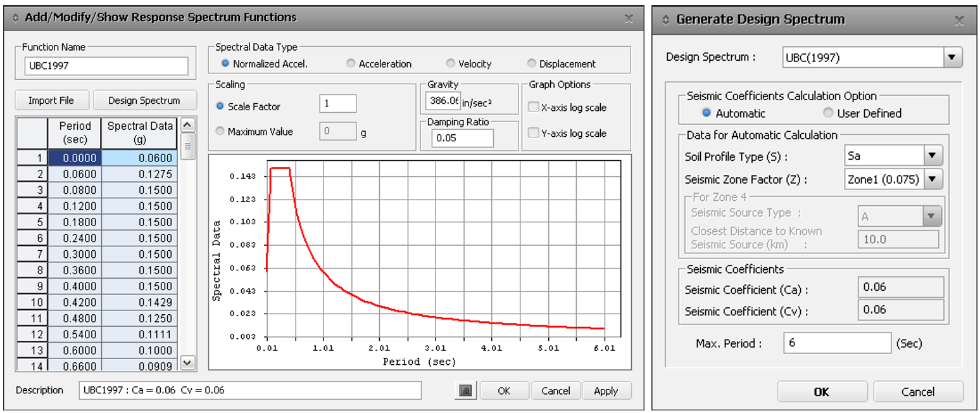Select the Period cell 0.0000 in row 1
The image size is (980, 413).
[75, 158]
